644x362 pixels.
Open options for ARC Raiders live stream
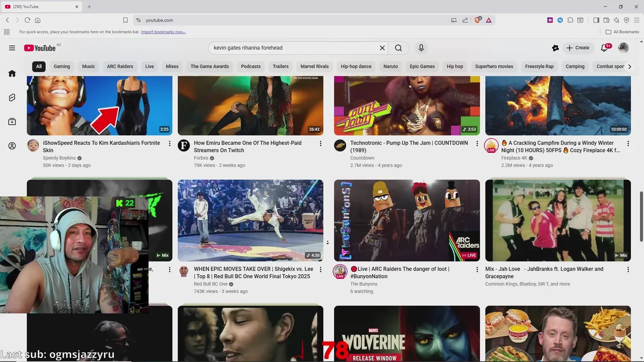point(477,270)
